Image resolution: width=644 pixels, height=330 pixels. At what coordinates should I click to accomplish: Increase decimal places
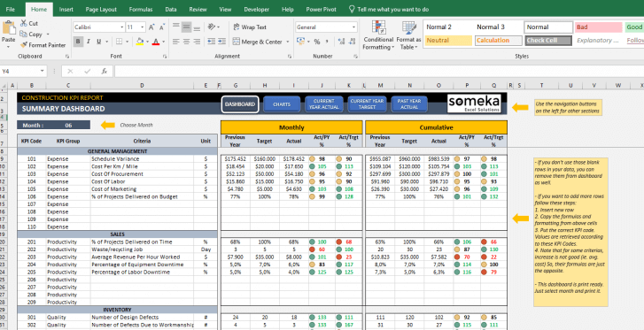click(x=341, y=42)
